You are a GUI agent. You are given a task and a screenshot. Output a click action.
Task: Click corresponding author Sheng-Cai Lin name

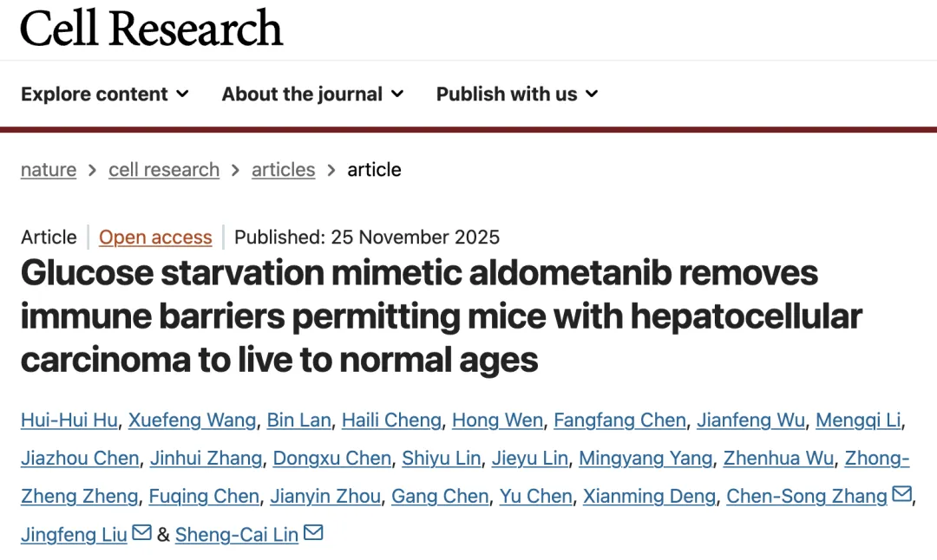237,535
